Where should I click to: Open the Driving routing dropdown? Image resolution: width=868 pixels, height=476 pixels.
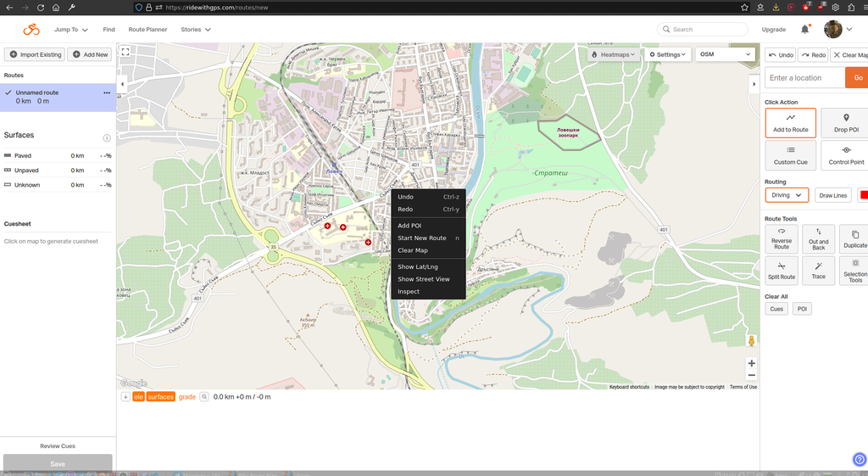(787, 195)
